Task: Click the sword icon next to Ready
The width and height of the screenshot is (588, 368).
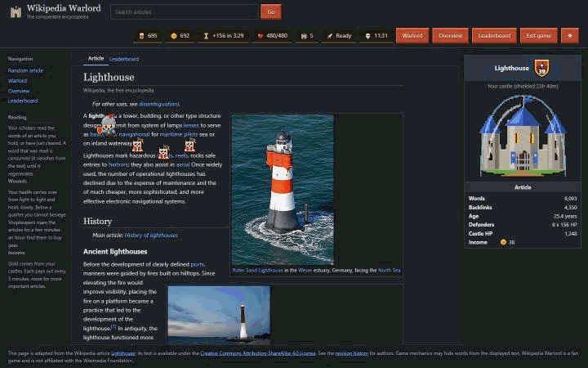Action: tap(330, 36)
